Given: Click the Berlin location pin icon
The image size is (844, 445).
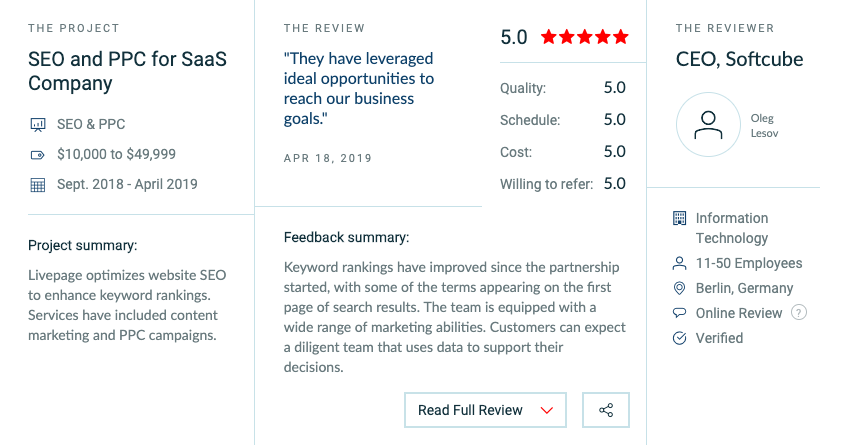Looking at the screenshot, I should [680, 288].
